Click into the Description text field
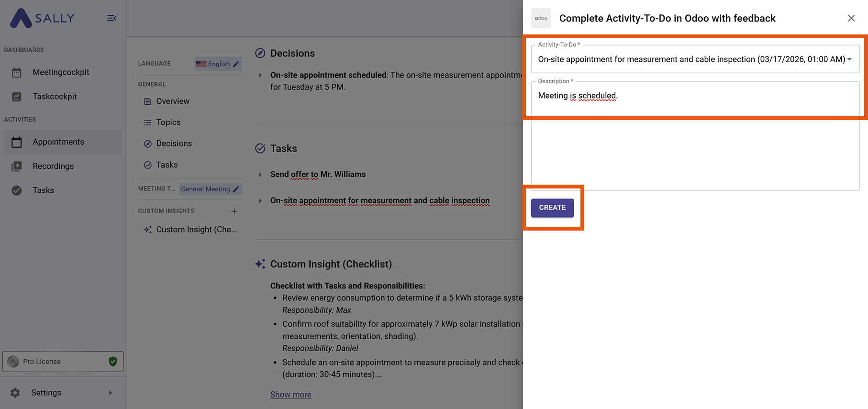The height and width of the screenshot is (409, 868). [695, 136]
